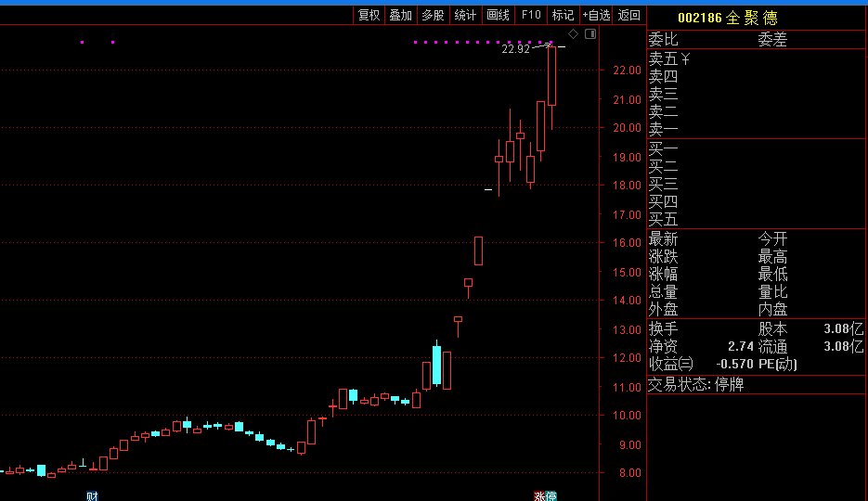The height and width of the screenshot is (501, 868).
Task: Click the 8.00 price axis label
Action: pos(630,473)
